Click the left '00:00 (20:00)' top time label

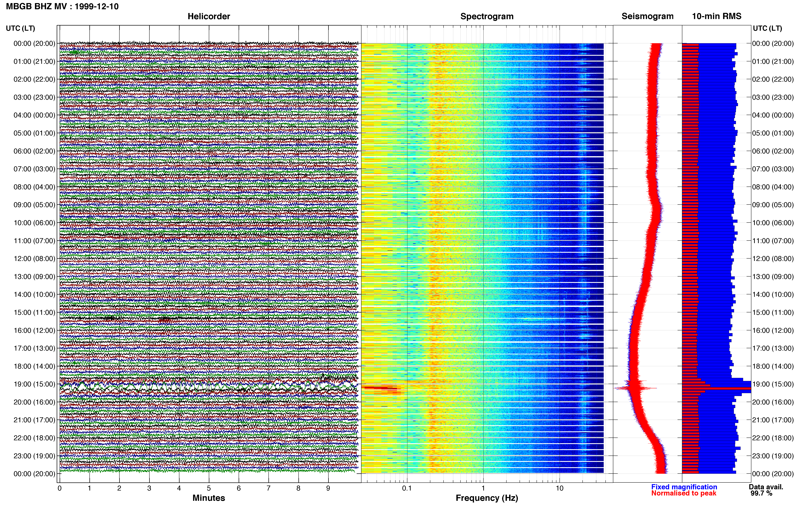(34, 43)
